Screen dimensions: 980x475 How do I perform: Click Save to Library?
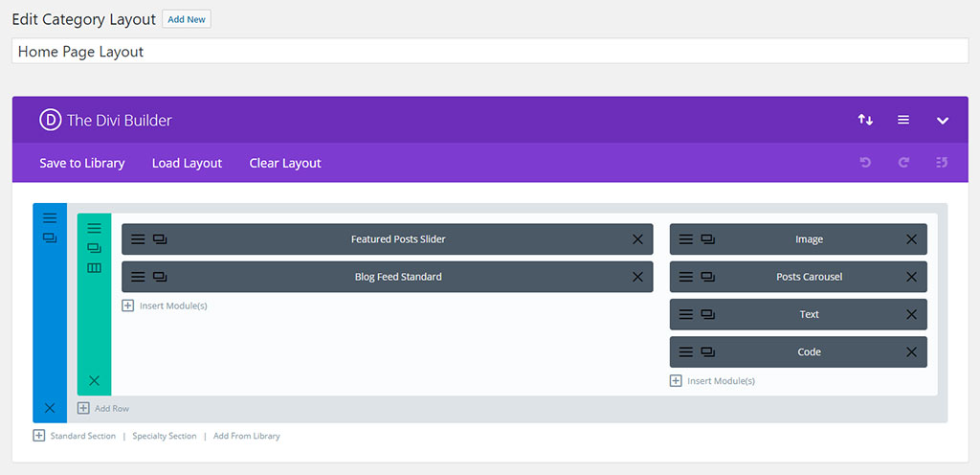82,163
